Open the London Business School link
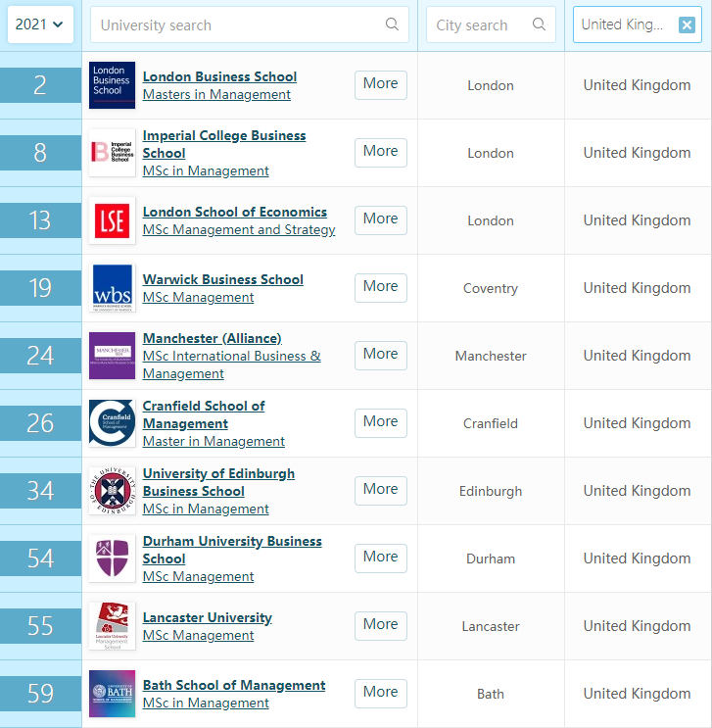This screenshot has width=712, height=728. tap(219, 76)
